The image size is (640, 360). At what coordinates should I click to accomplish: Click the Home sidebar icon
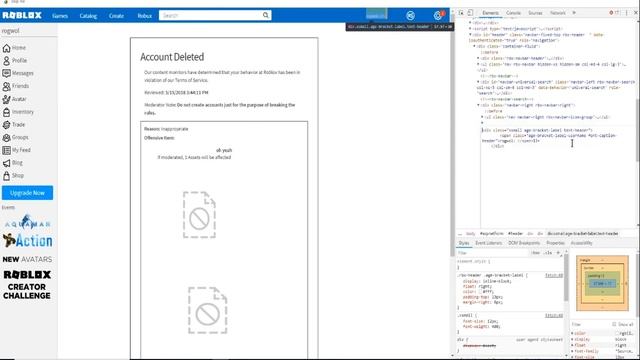point(6,48)
